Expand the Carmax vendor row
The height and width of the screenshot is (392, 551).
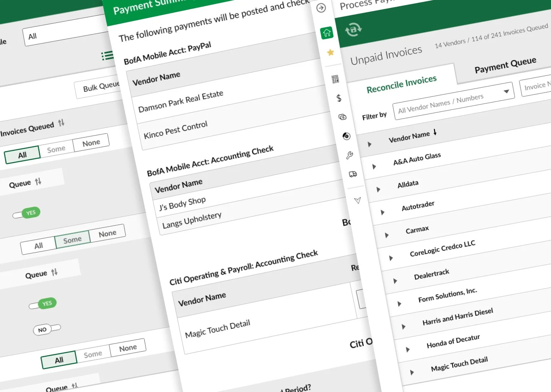coord(386,235)
